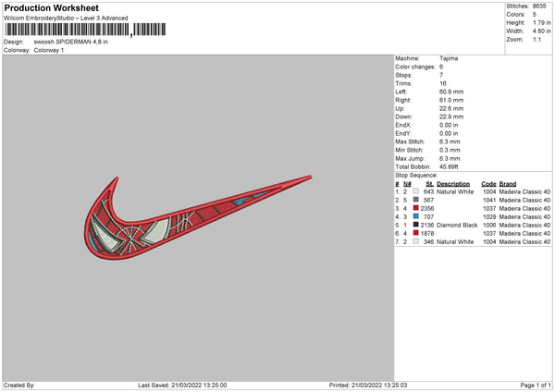Click 'Last Saved: 21/03/2022 13:25:00' footer

182,385
